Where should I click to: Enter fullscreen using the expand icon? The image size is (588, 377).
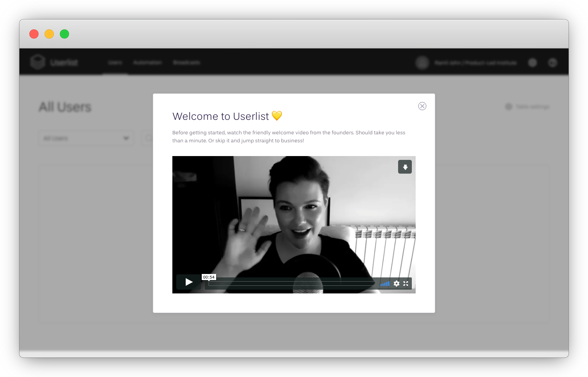[x=406, y=284]
